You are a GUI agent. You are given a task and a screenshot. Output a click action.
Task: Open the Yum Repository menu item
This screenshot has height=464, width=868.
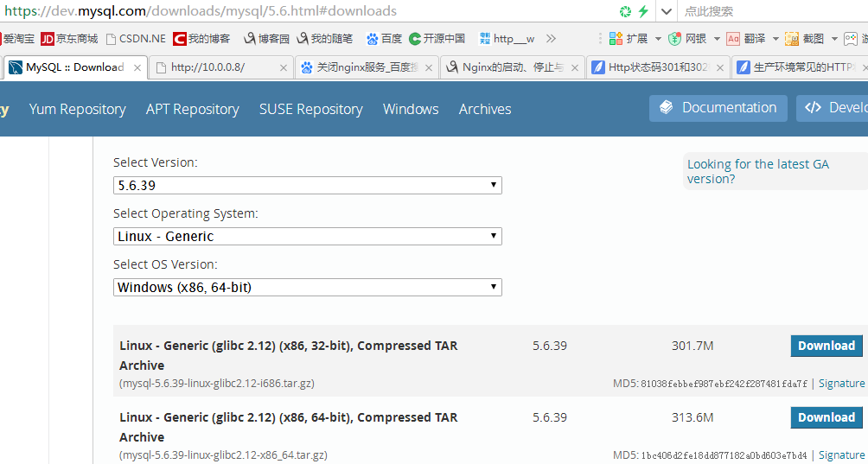[x=78, y=110]
